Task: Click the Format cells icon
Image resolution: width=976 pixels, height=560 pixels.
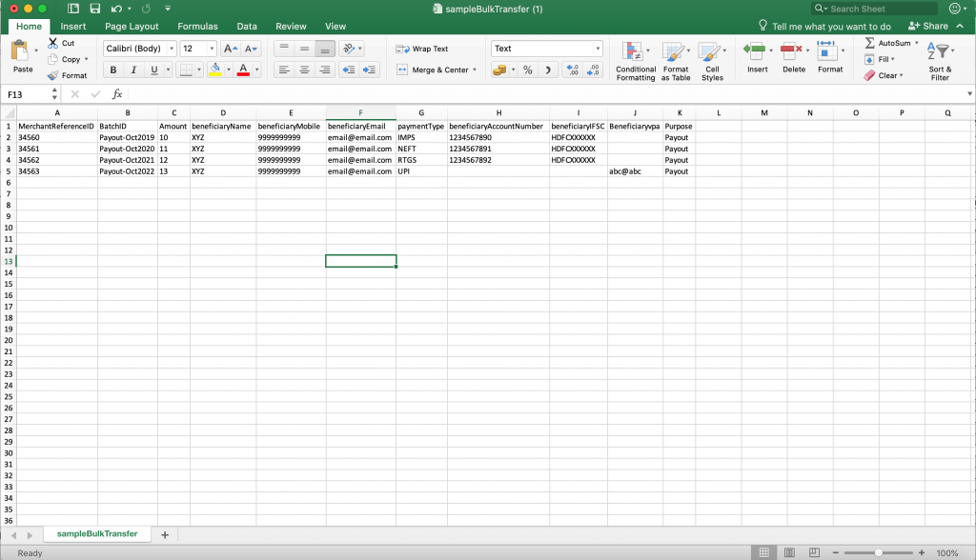Action: [827, 51]
